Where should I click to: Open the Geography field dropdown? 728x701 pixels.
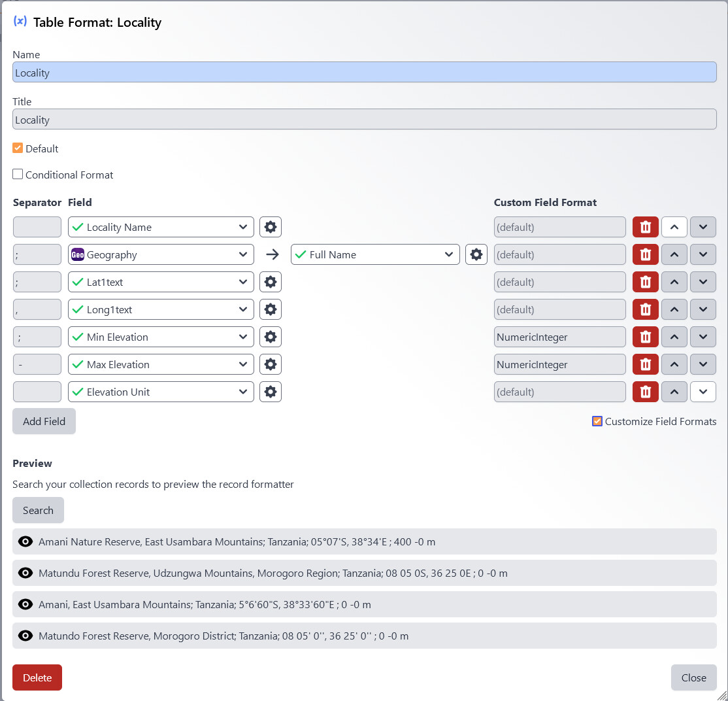pos(161,254)
